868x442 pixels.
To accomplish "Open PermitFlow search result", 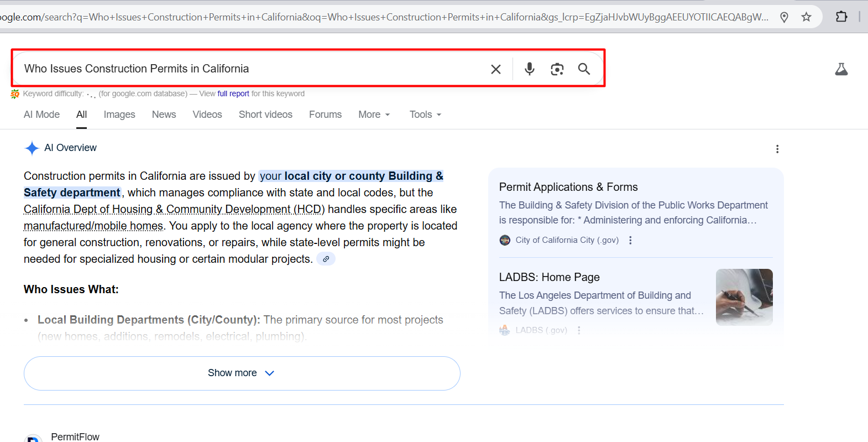I will coord(75,436).
